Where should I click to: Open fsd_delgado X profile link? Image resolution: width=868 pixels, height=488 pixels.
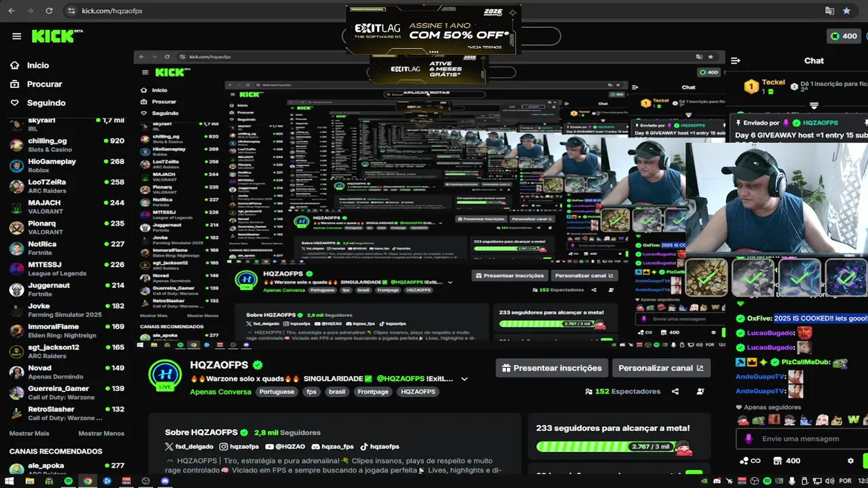click(190, 447)
